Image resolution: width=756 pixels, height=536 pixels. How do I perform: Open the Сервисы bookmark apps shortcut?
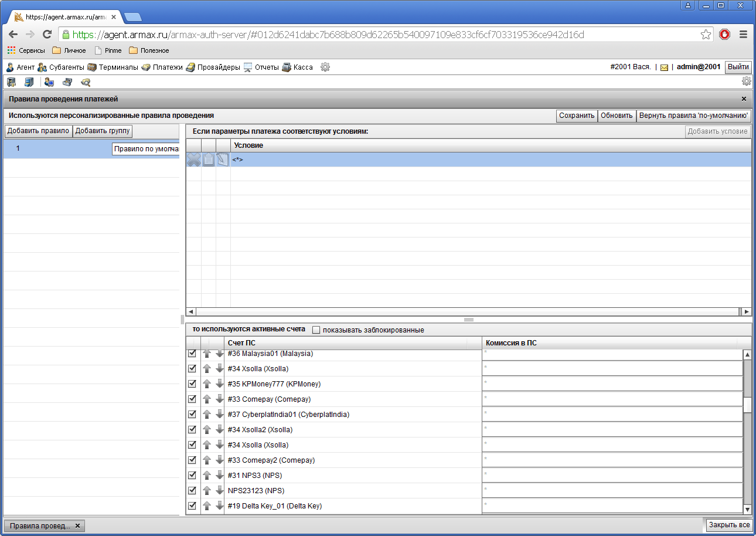click(x=26, y=50)
